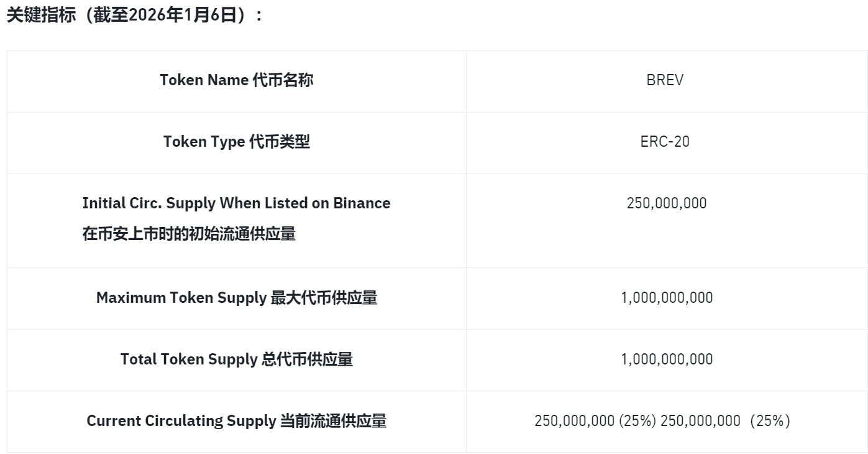Click the 当前流通供应量 Chinese label
The image size is (868, 454).
coord(333,421)
